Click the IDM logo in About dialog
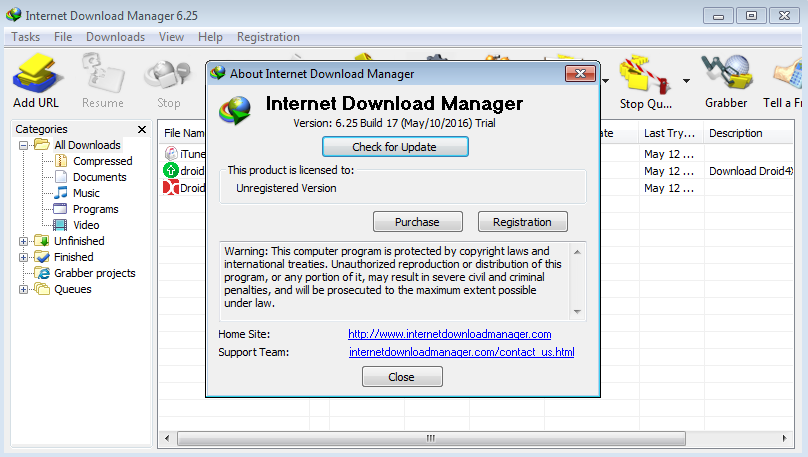The height and width of the screenshot is (457, 808). click(x=235, y=110)
